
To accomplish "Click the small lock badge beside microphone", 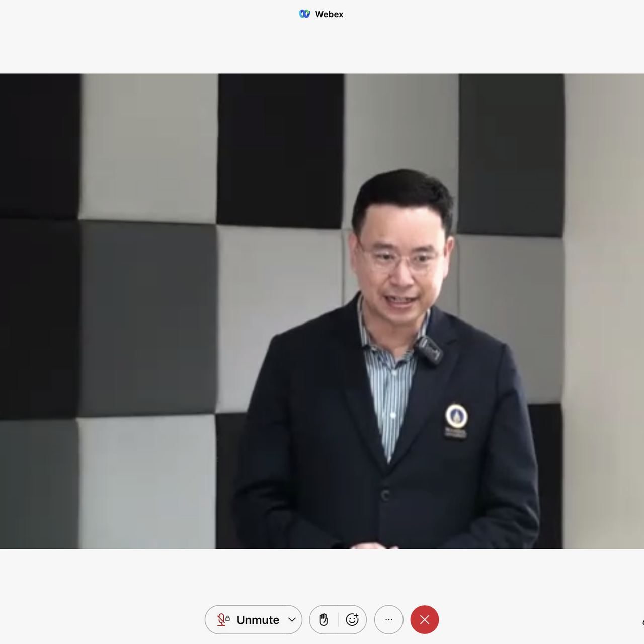I will tap(228, 618).
